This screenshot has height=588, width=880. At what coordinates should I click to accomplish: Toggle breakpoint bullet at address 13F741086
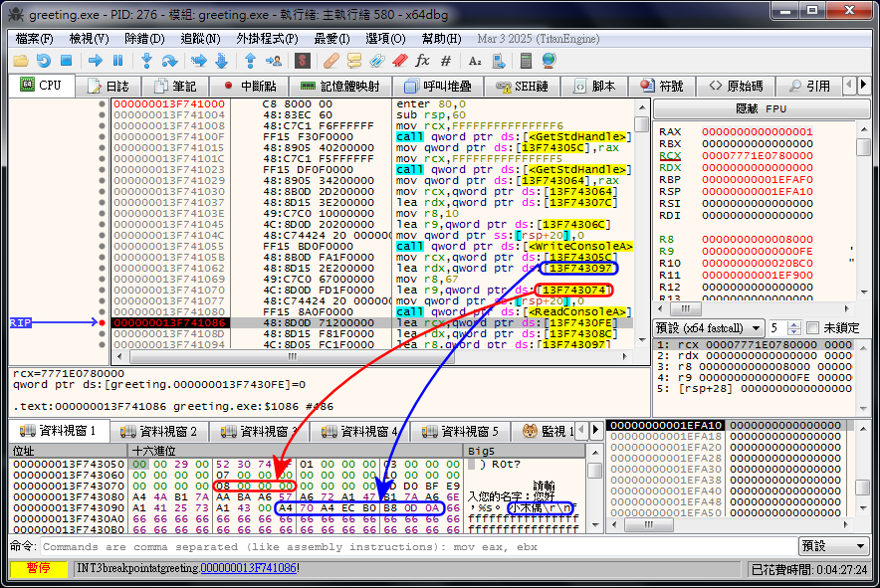[x=102, y=322]
